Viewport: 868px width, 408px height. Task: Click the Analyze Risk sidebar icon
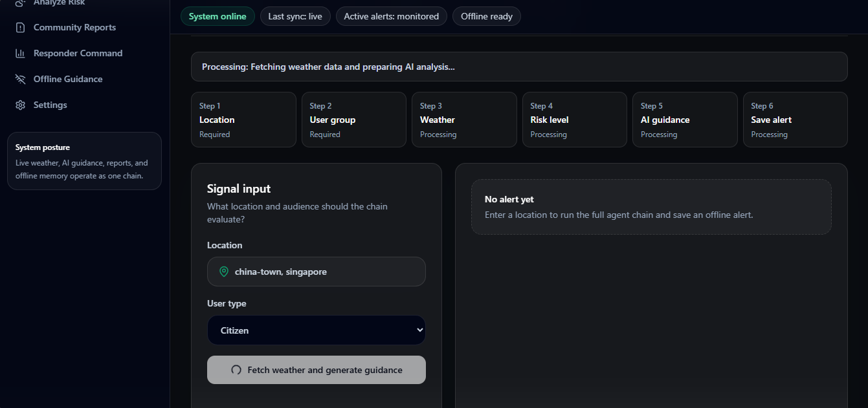pyautogui.click(x=21, y=3)
